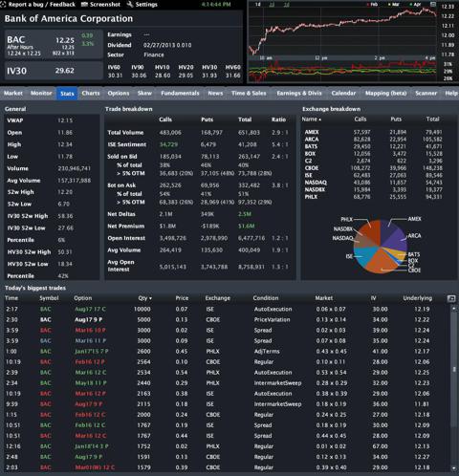Show the News tab

(x=215, y=94)
